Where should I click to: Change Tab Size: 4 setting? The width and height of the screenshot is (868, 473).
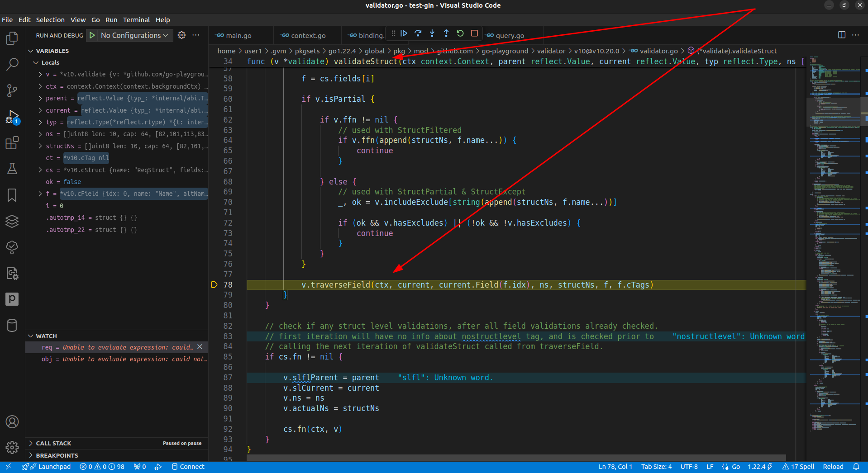[656, 467]
